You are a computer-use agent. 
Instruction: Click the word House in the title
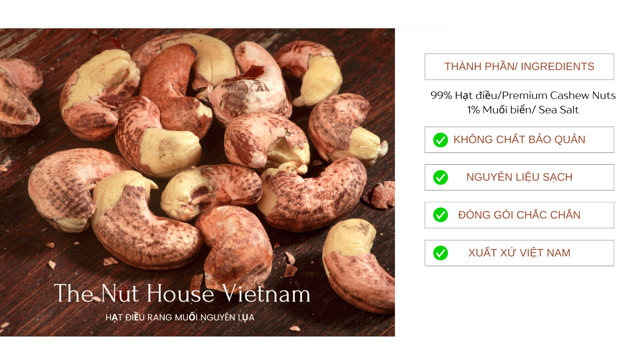[180, 294]
